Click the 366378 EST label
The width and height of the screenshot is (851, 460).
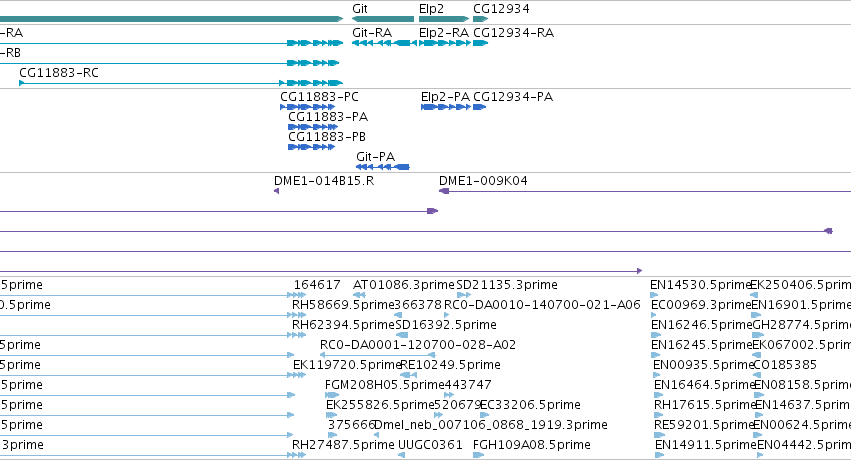click(x=418, y=305)
